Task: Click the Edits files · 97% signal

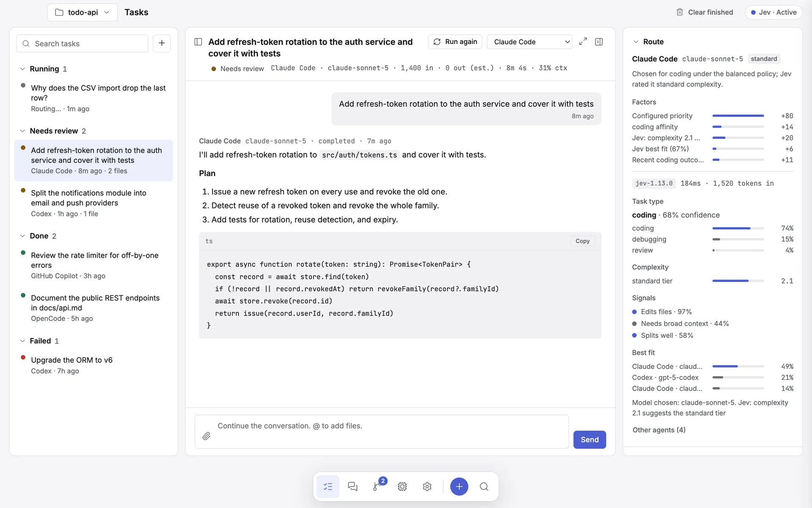Action: tap(662, 312)
